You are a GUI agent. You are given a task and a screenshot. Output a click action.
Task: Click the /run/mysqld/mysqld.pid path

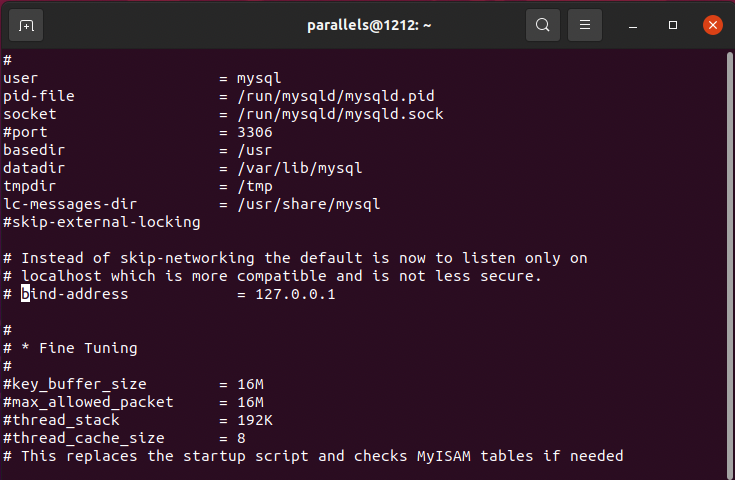click(x=336, y=96)
